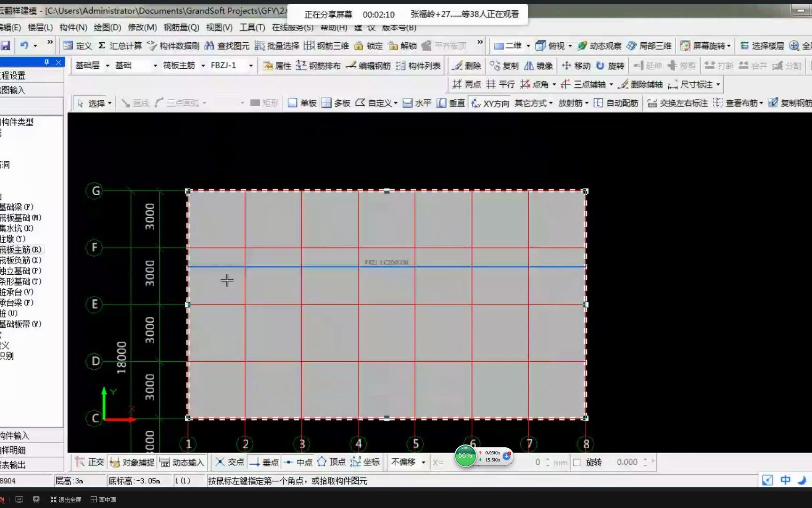The image size is (812, 508).
Task: Open 构件列表 component list
Action: point(418,65)
